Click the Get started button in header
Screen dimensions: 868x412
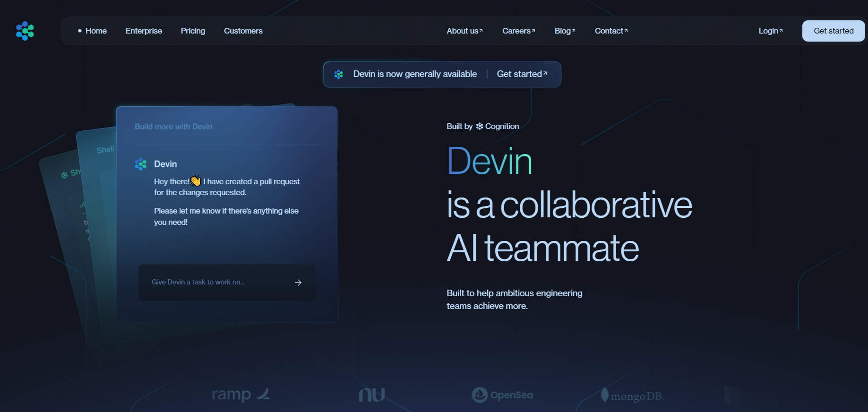coord(834,31)
